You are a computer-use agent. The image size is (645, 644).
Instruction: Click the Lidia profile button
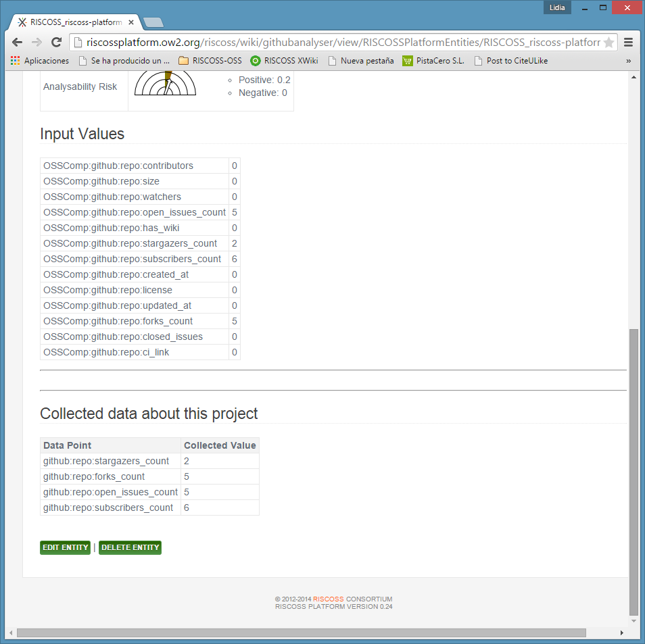[x=558, y=8]
